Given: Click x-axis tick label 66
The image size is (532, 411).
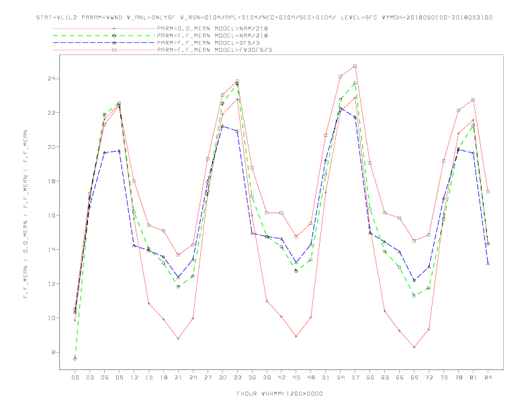Looking at the screenshot, I should point(400,377).
